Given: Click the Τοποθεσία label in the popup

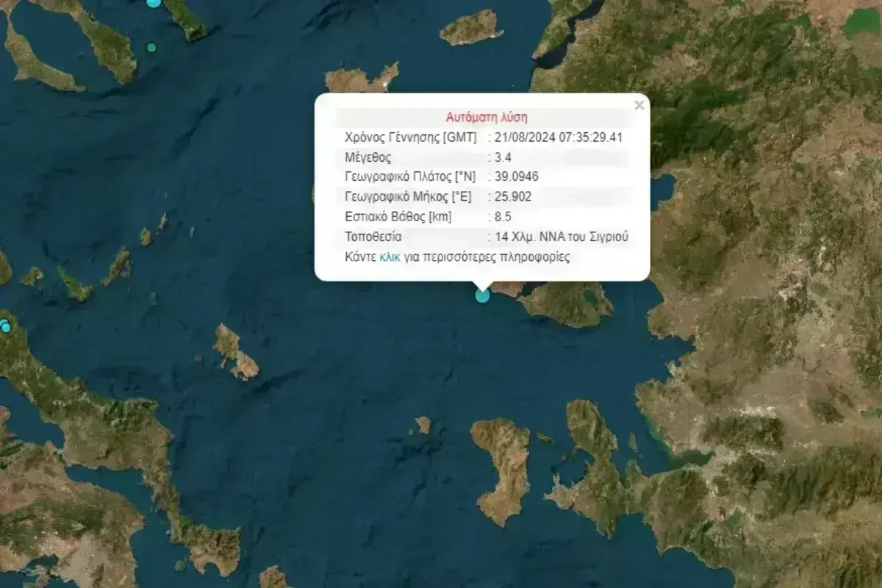Looking at the screenshot, I should 373,237.
